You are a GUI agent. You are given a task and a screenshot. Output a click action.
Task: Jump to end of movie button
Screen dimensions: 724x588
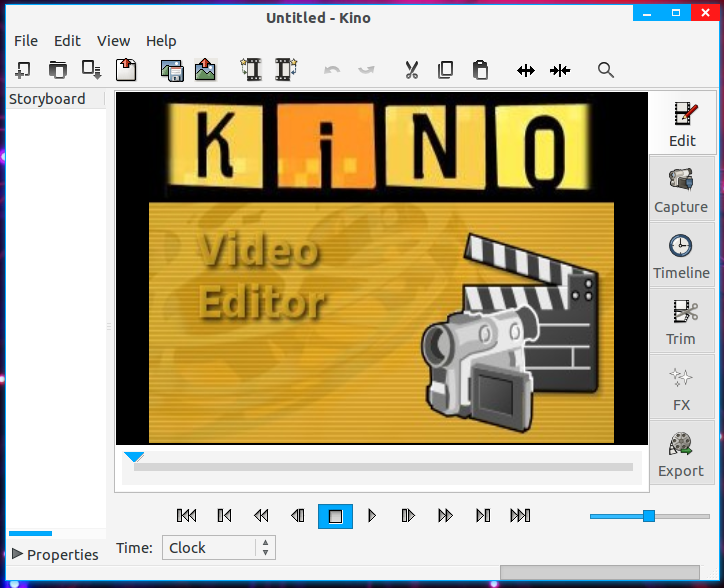[x=520, y=515]
